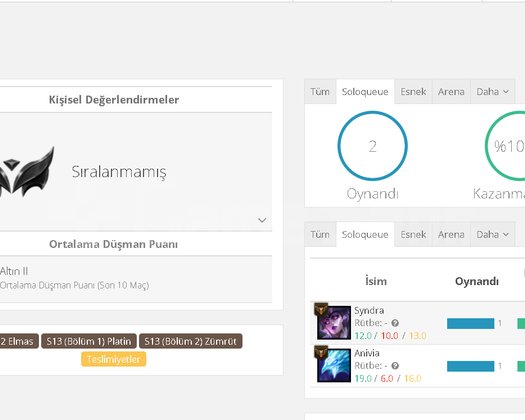Switch to Esnek tab in champion list panel
525x420 pixels.
tap(413, 234)
